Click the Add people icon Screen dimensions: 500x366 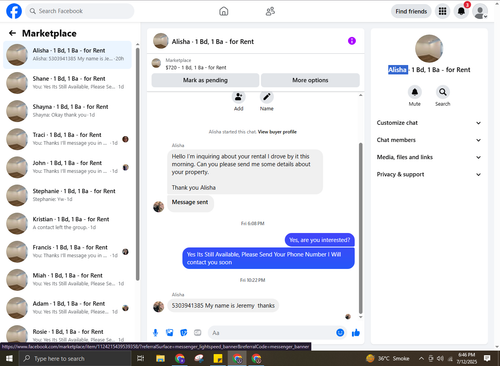click(x=239, y=97)
